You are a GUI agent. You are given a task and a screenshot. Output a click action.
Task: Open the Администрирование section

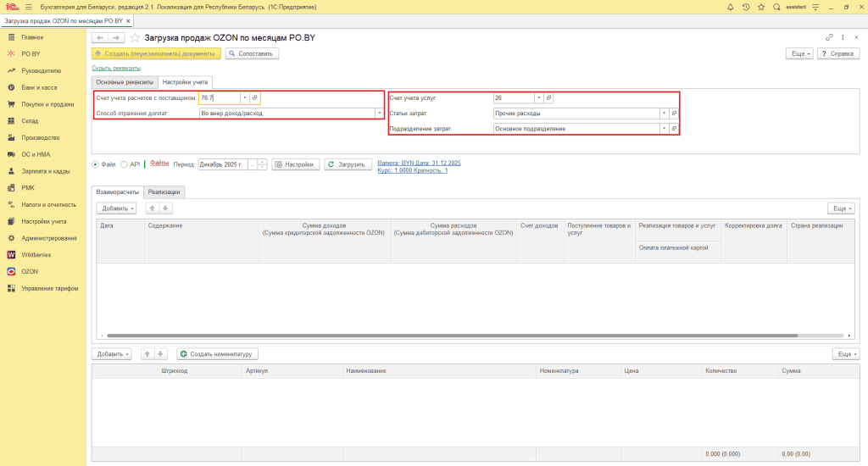click(48, 238)
